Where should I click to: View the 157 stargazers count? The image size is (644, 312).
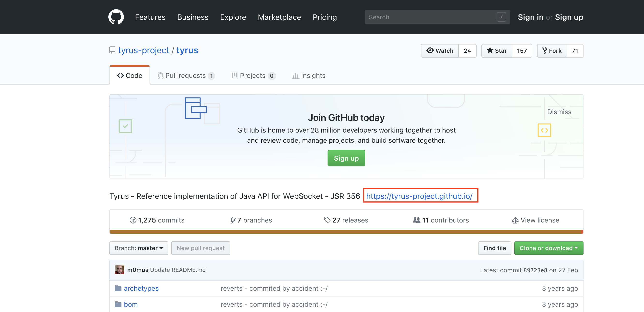point(522,51)
